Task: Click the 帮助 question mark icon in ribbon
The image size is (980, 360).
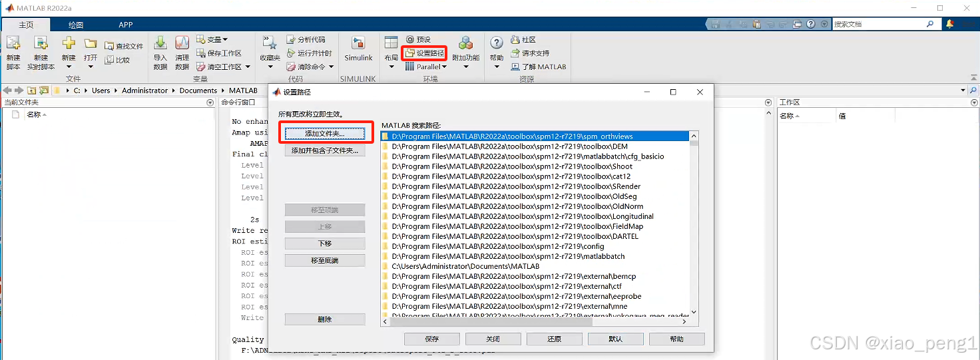Action: (497, 43)
